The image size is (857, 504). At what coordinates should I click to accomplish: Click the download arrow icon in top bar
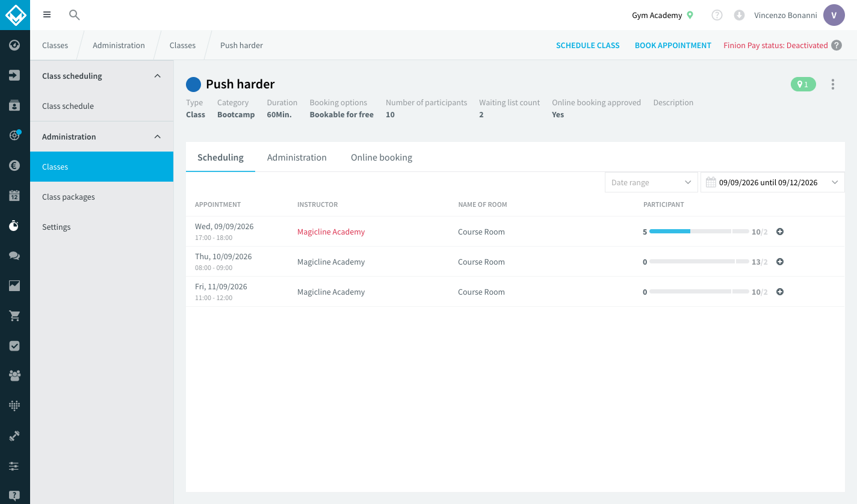point(740,15)
